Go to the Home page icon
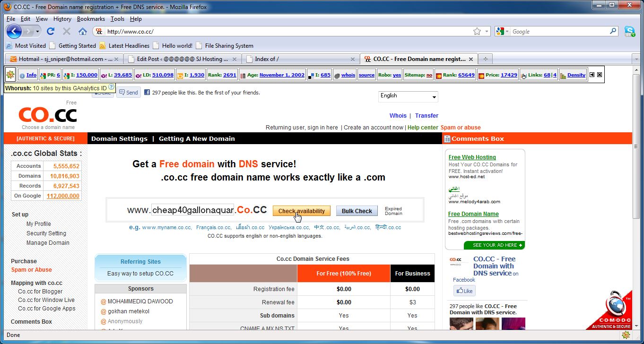 (83, 31)
